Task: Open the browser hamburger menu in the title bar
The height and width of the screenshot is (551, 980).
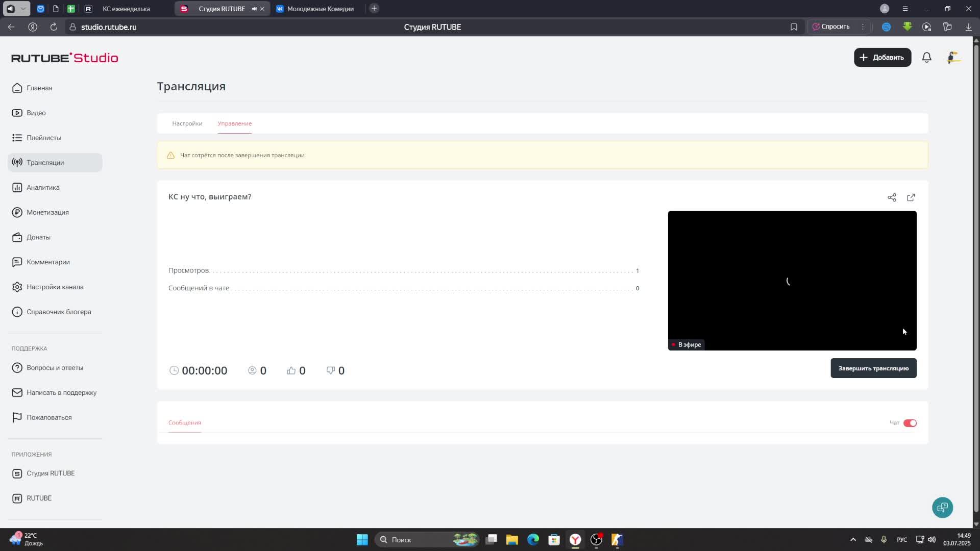Action: tap(905, 9)
